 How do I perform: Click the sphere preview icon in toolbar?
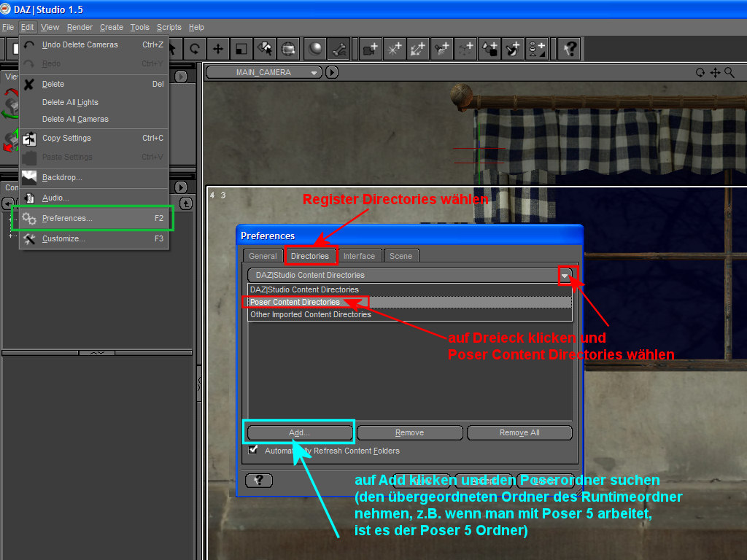[315, 49]
